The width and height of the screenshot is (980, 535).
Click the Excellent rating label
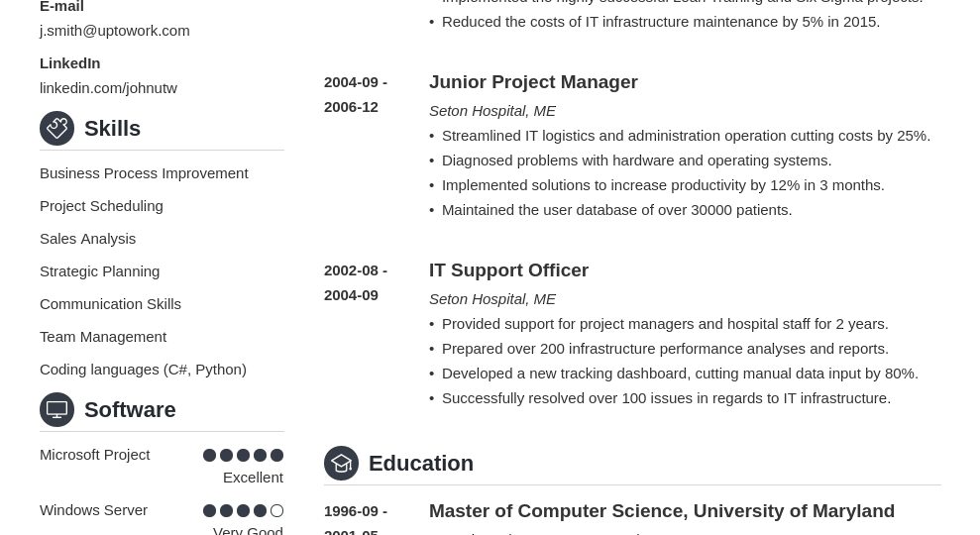tap(253, 478)
